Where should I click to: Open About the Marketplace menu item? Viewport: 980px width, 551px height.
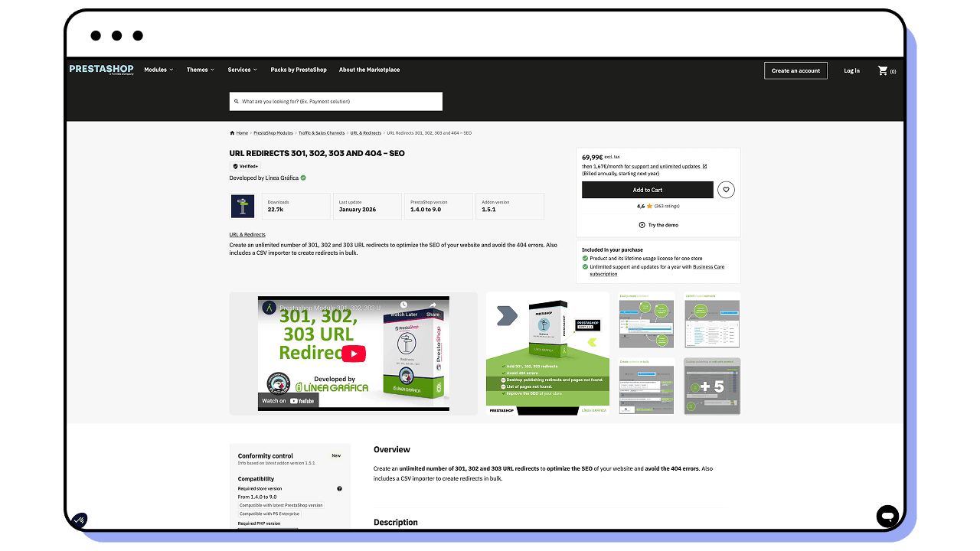pos(368,70)
